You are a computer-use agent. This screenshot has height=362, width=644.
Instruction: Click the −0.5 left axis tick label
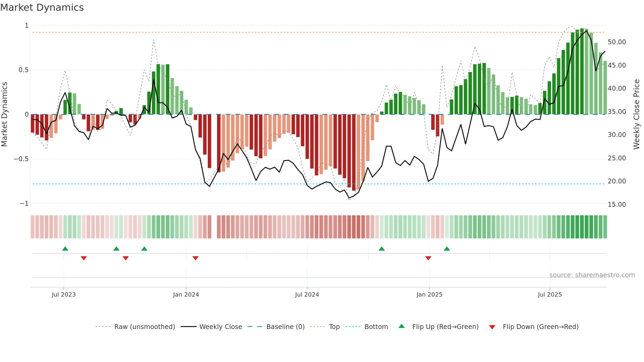tap(21, 159)
